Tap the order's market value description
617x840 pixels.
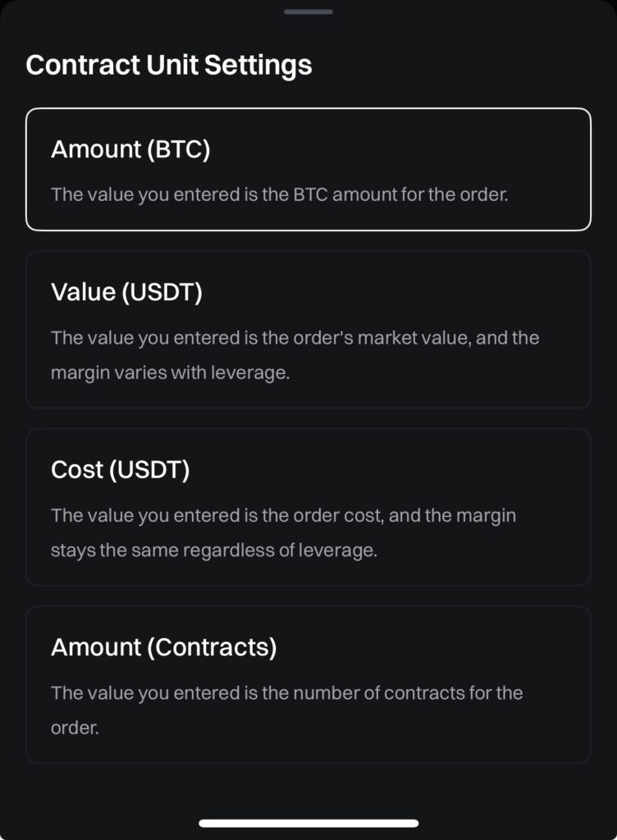point(295,338)
